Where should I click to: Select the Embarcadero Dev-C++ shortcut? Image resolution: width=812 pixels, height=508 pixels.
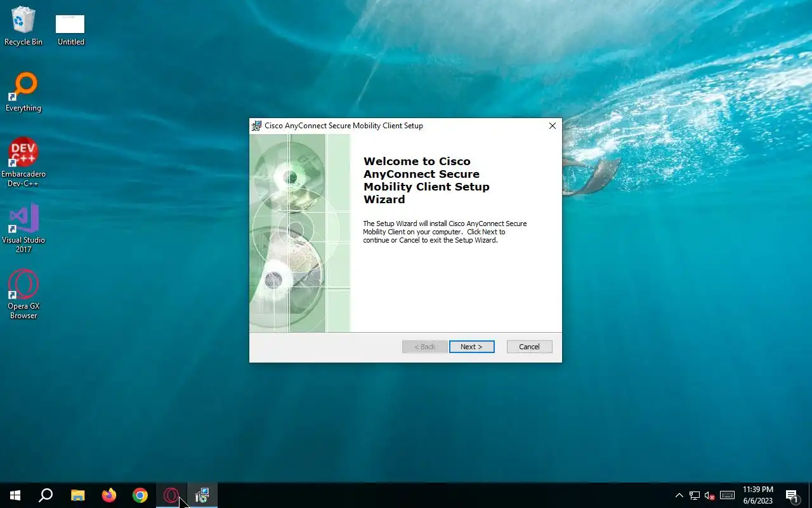pos(23,163)
